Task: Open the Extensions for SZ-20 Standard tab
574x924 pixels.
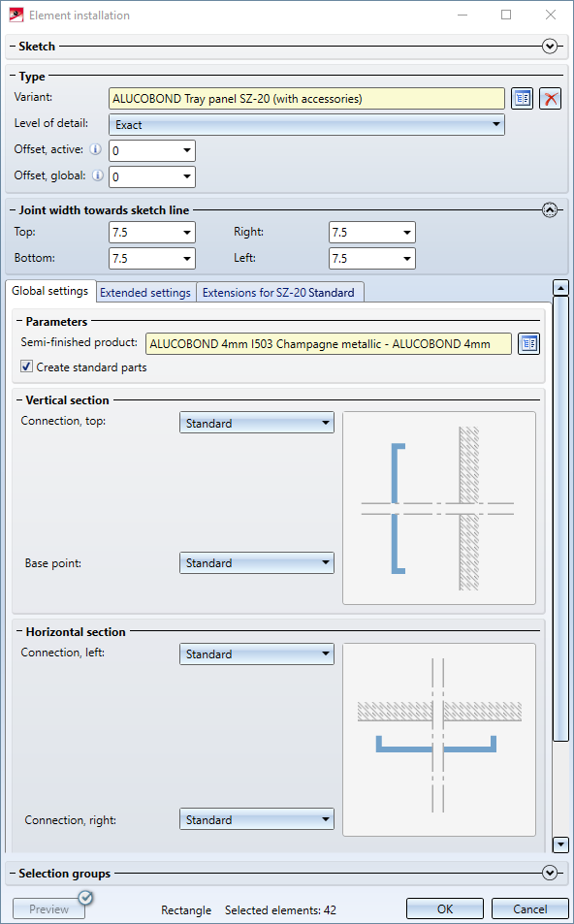Action: (278, 292)
